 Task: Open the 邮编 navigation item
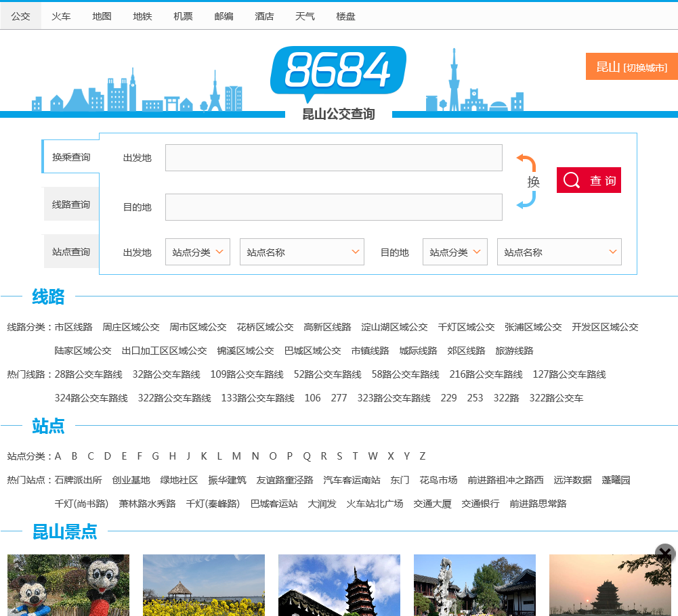tap(224, 16)
